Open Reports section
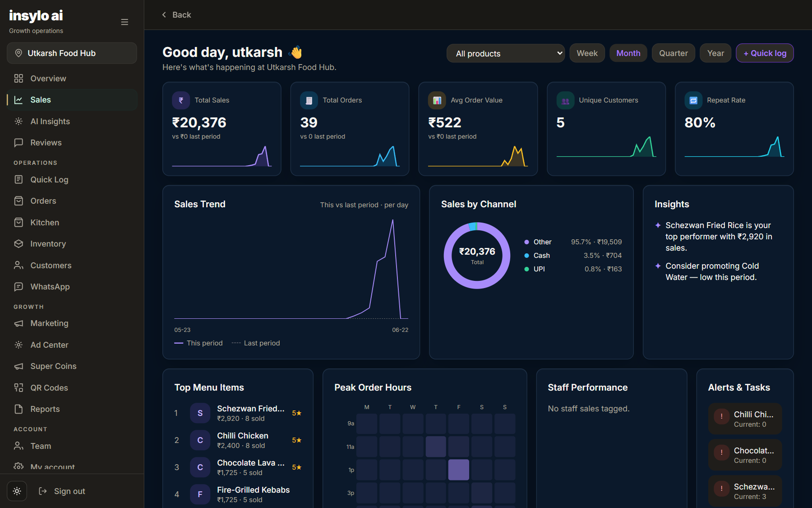Screen dimensions: 812x508 pyautogui.click(x=72, y=409)
